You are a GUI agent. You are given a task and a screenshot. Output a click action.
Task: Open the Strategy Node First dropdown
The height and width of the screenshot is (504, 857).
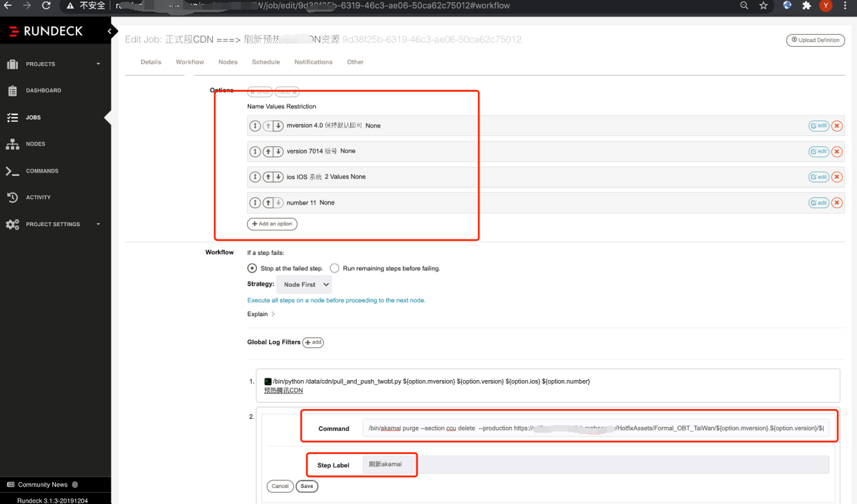click(x=304, y=284)
